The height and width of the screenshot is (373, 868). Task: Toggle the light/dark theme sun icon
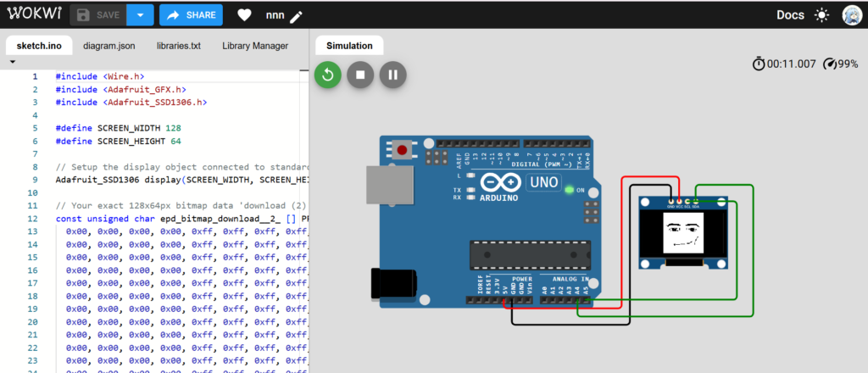click(x=821, y=15)
